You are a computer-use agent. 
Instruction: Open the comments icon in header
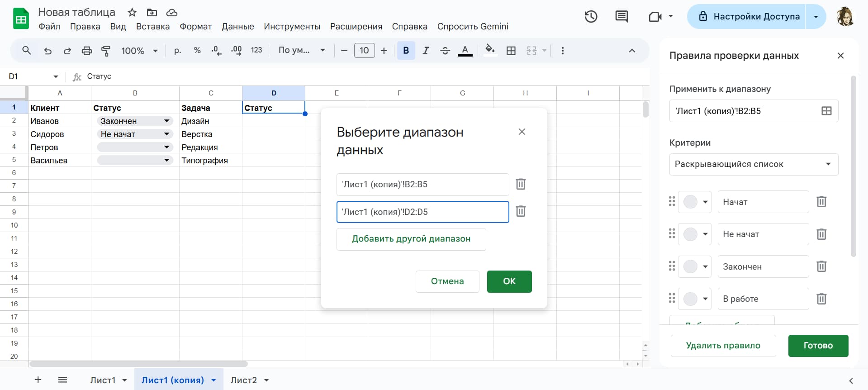[621, 17]
